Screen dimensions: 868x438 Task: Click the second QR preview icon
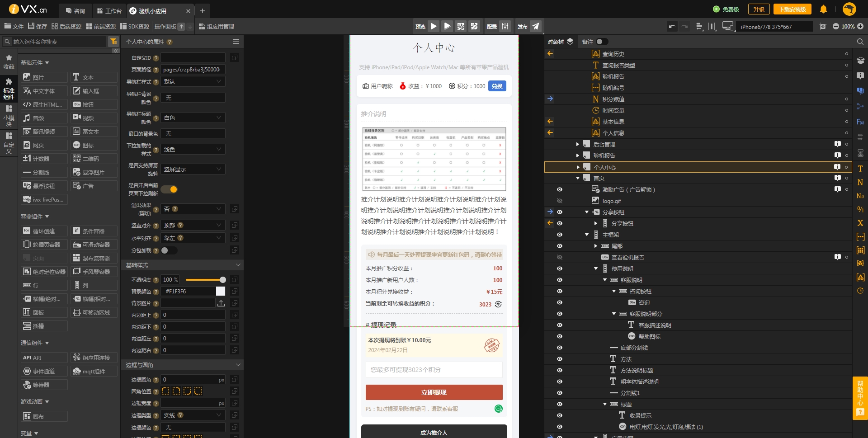[474, 26]
